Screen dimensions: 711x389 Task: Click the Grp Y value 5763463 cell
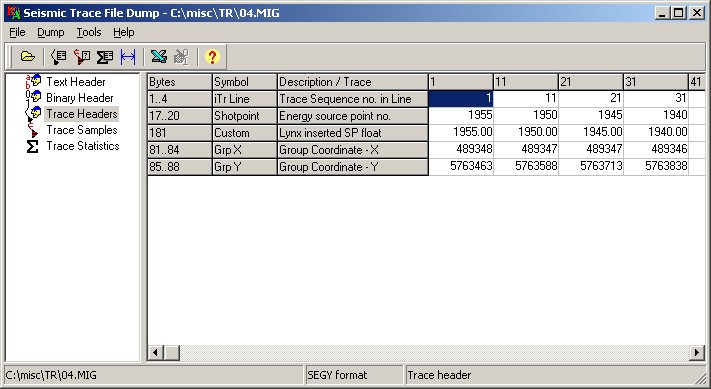[461, 166]
